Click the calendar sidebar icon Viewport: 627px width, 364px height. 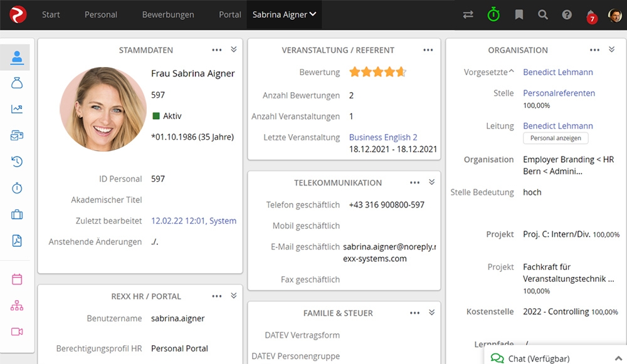17,279
